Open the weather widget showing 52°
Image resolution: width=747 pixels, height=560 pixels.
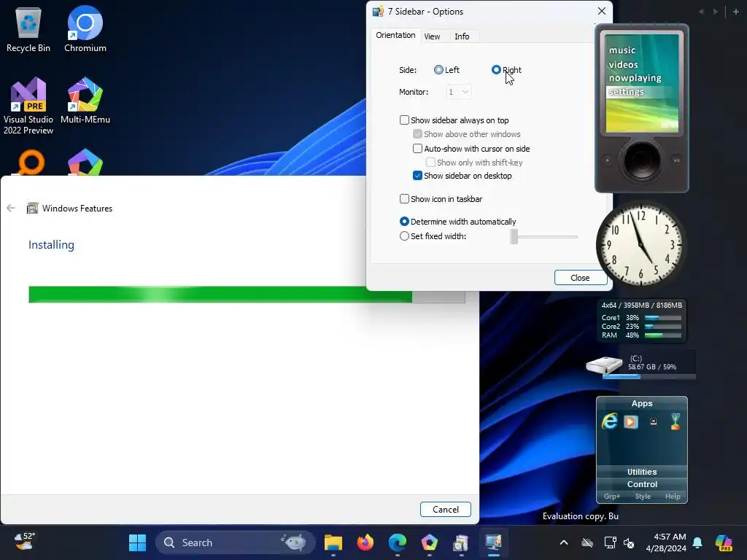(x=24, y=542)
